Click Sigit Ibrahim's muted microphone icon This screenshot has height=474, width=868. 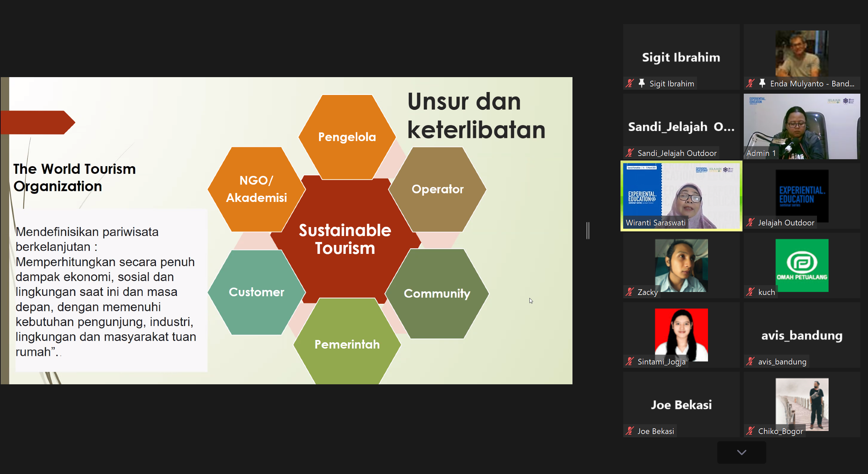click(x=629, y=83)
